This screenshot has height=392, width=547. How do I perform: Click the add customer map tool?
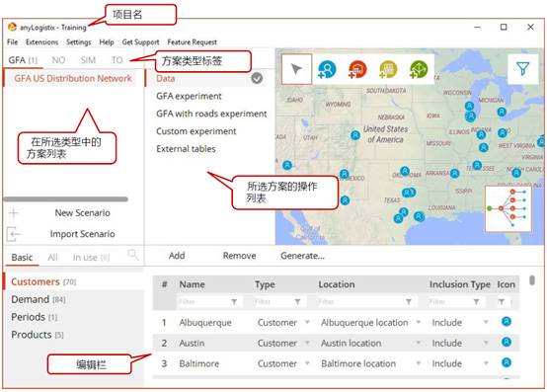[x=327, y=69]
